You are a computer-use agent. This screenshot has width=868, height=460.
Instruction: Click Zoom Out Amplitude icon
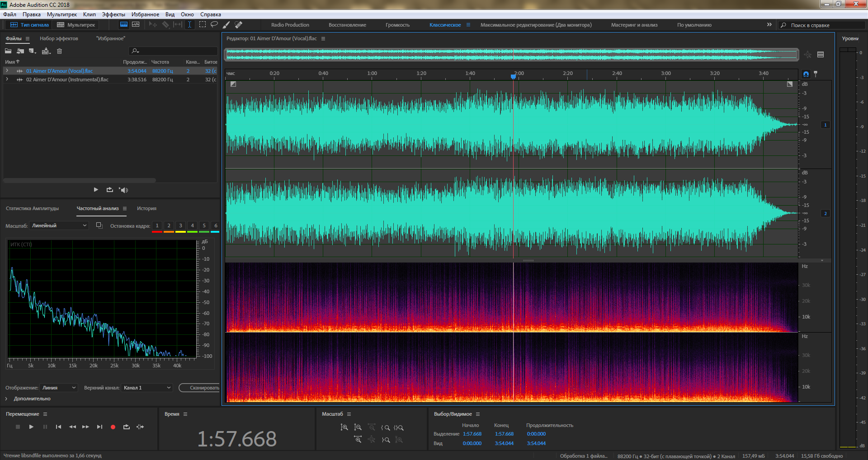point(358,427)
